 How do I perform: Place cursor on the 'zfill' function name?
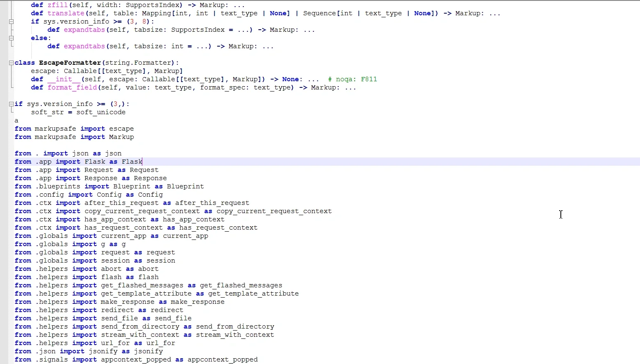(57, 5)
